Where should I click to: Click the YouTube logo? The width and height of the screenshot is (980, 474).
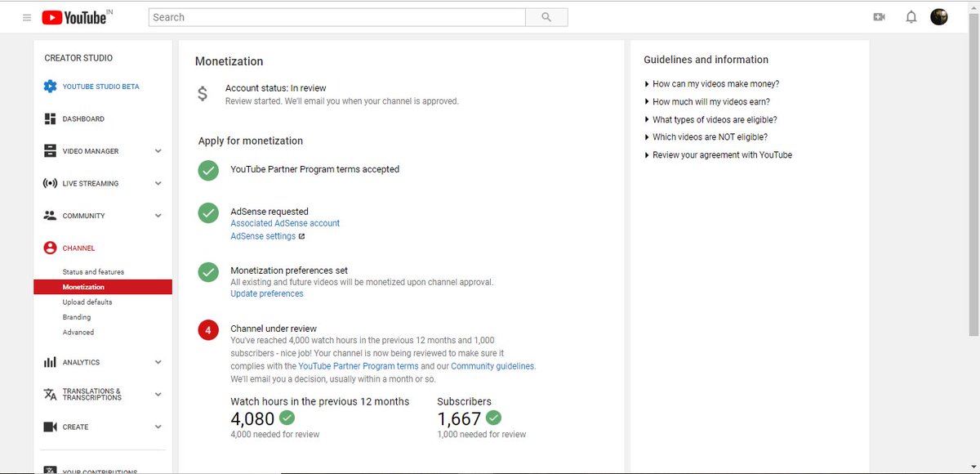73,17
